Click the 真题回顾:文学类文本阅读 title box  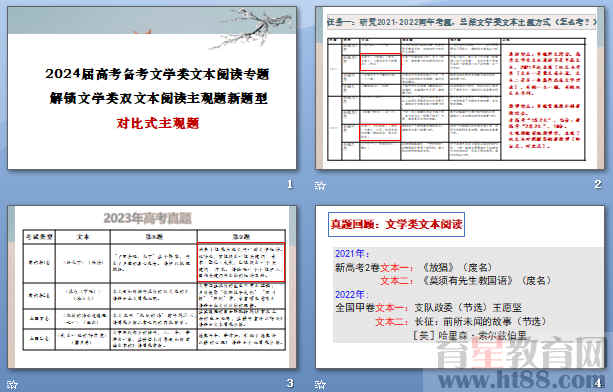click(396, 224)
